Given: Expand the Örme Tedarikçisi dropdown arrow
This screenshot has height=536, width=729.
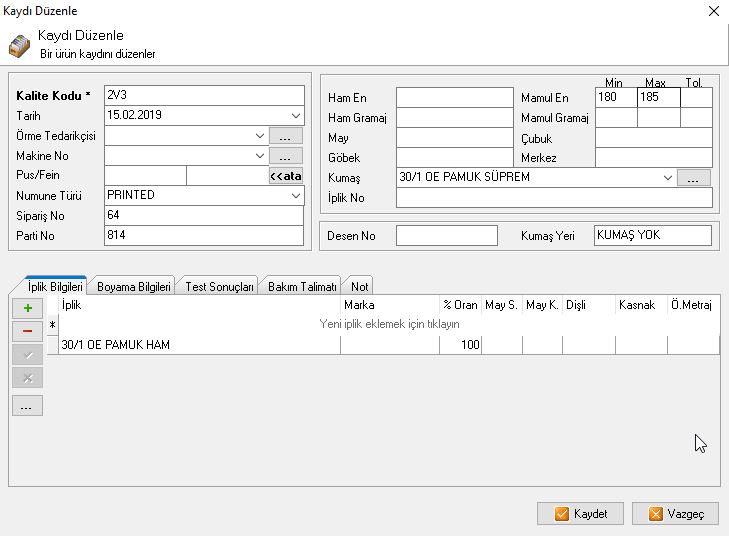Looking at the screenshot, I should [x=260, y=136].
